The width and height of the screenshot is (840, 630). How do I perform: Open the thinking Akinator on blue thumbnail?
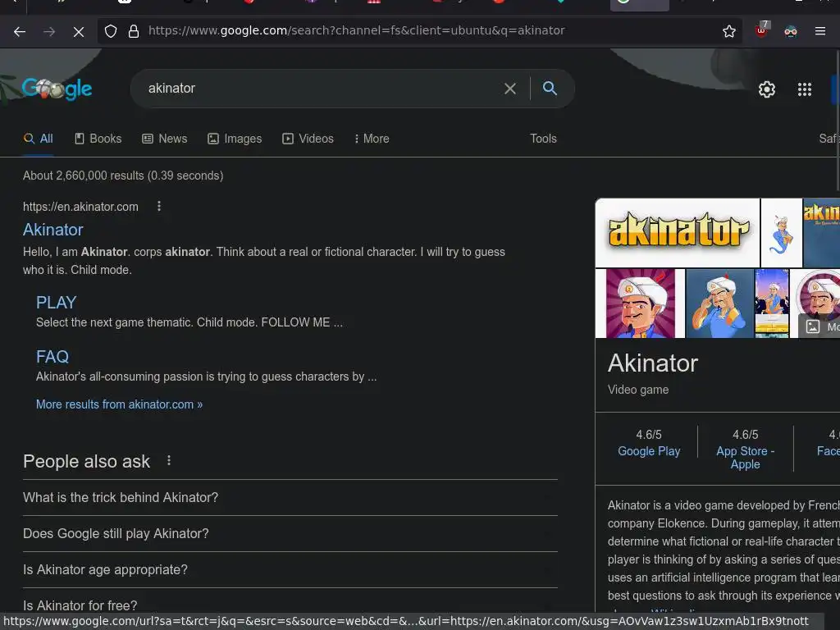[x=719, y=304]
